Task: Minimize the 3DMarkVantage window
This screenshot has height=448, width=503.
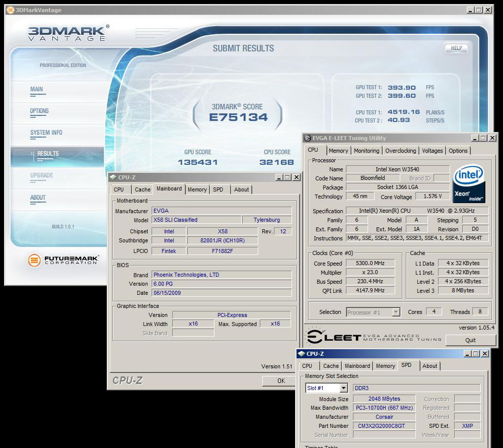Action: [470, 10]
